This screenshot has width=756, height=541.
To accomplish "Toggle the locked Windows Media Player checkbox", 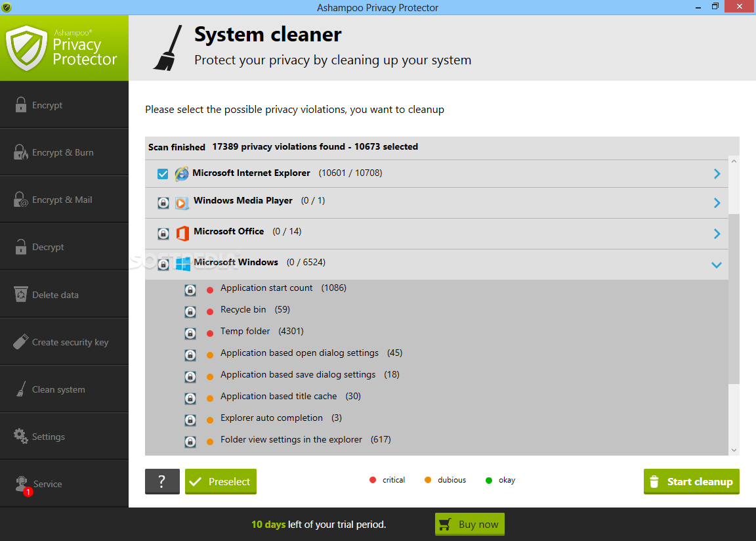I will point(163,203).
